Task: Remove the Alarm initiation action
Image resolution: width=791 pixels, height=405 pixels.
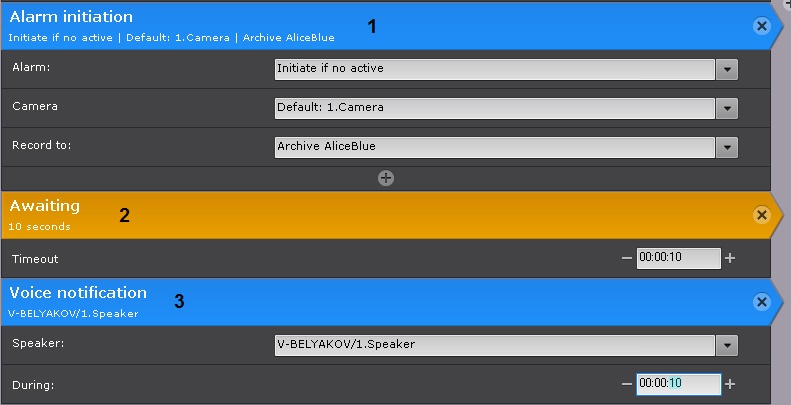Action: (762, 26)
